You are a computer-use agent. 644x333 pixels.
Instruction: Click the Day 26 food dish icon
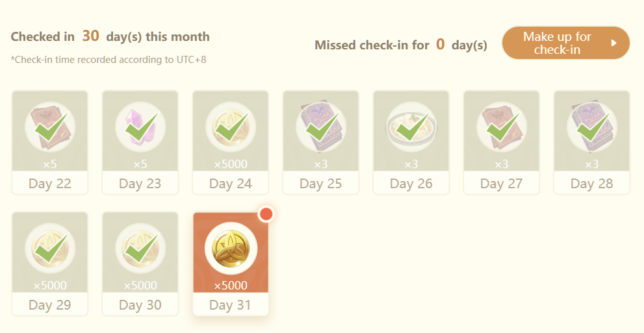411,127
